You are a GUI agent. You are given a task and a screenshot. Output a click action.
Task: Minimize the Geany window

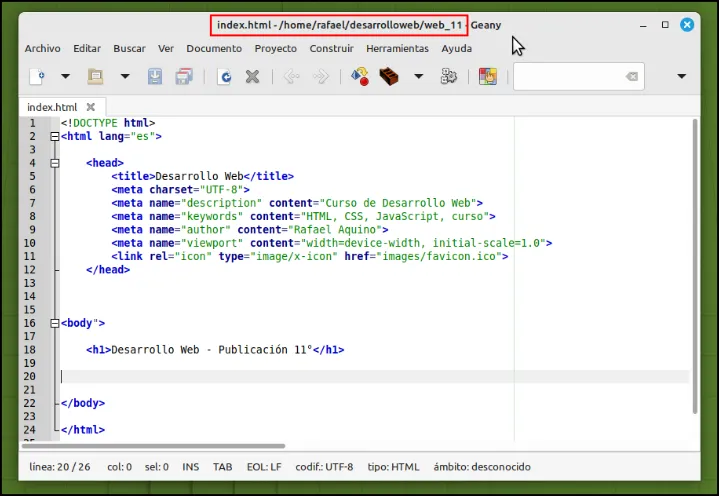[x=643, y=25]
